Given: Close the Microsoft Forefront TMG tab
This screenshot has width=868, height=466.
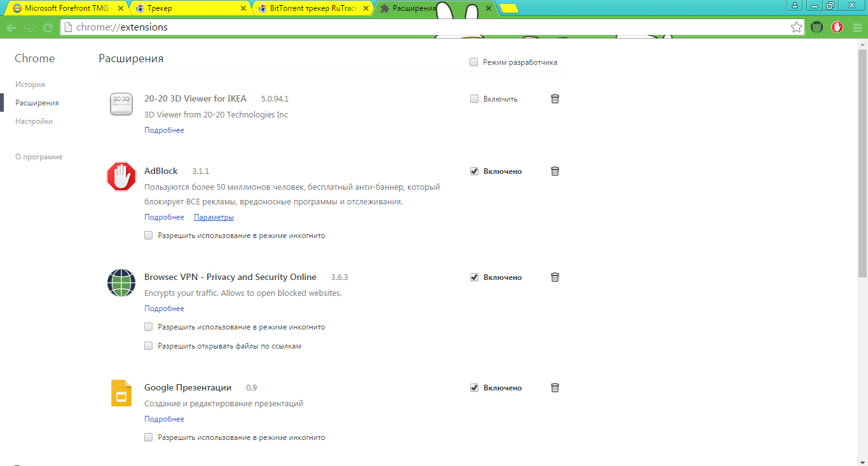Looking at the screenshot, I should click(x=119, y=9).
